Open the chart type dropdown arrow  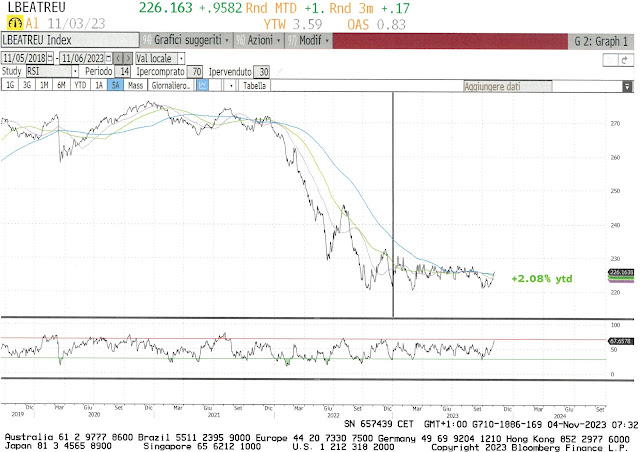231,85
